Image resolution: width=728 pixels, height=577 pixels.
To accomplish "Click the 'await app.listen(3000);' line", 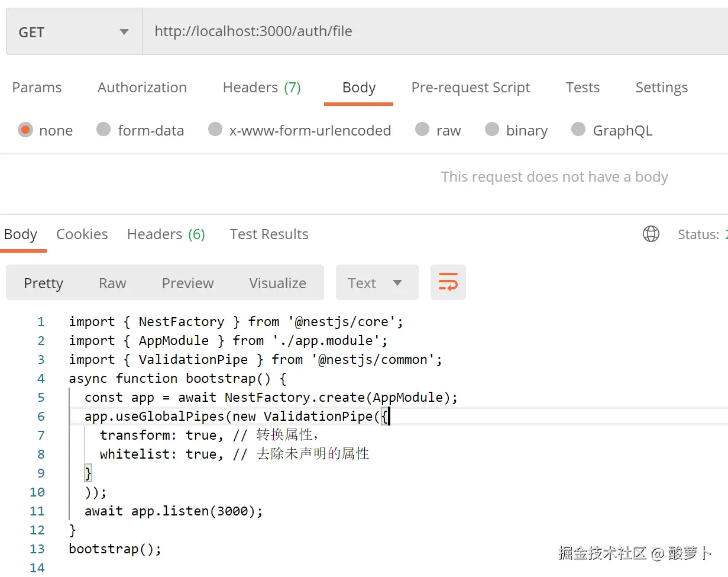I will tap(174, 511).
